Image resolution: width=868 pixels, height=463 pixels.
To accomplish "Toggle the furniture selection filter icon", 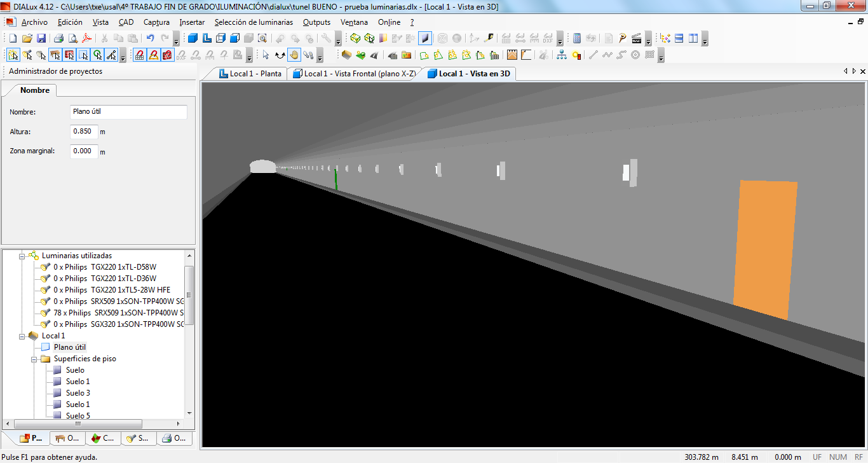I will coord(55,55).
